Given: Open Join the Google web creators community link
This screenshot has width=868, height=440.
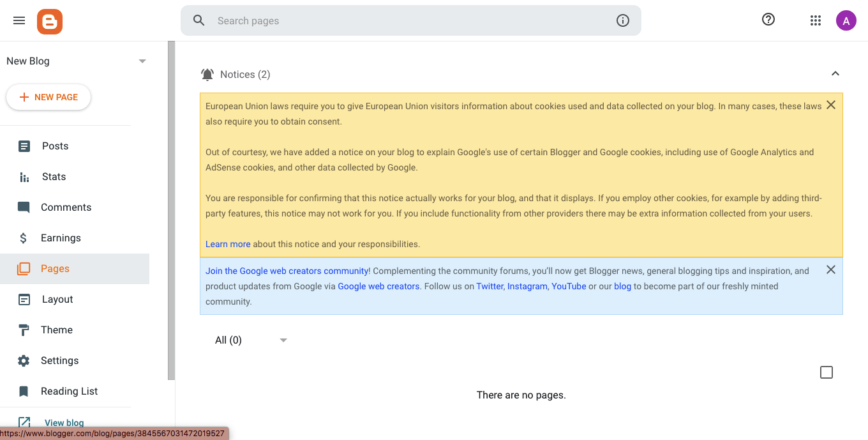Looking at the screenshot, I should click(x=287, y=271).
